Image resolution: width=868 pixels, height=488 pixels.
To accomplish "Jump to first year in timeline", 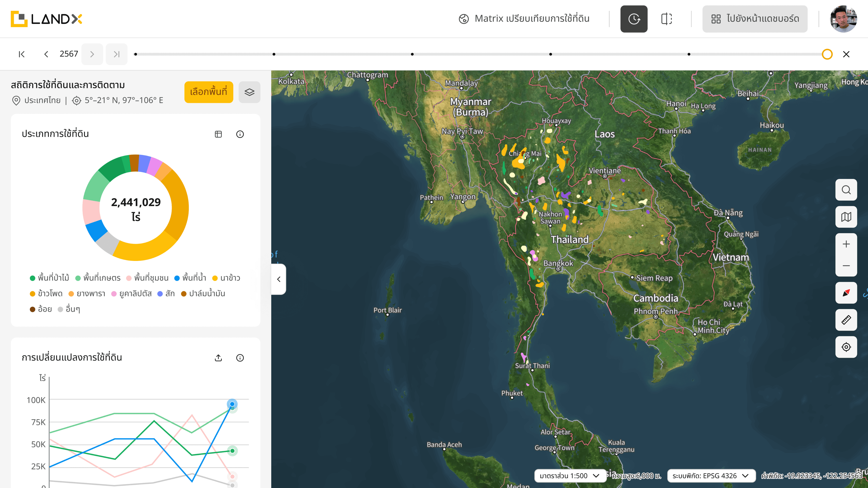I will click(21, 54).
